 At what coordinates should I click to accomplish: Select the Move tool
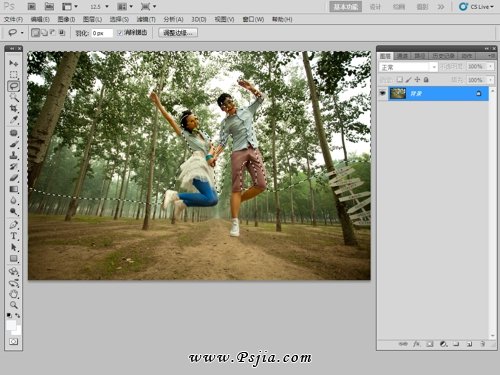click(14, 63)
